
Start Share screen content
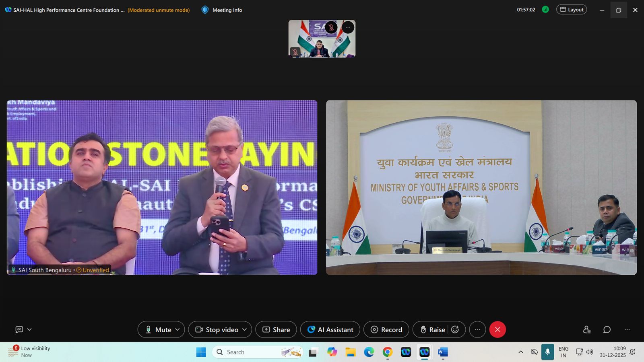pyautogui.click(x=276, y=330)
